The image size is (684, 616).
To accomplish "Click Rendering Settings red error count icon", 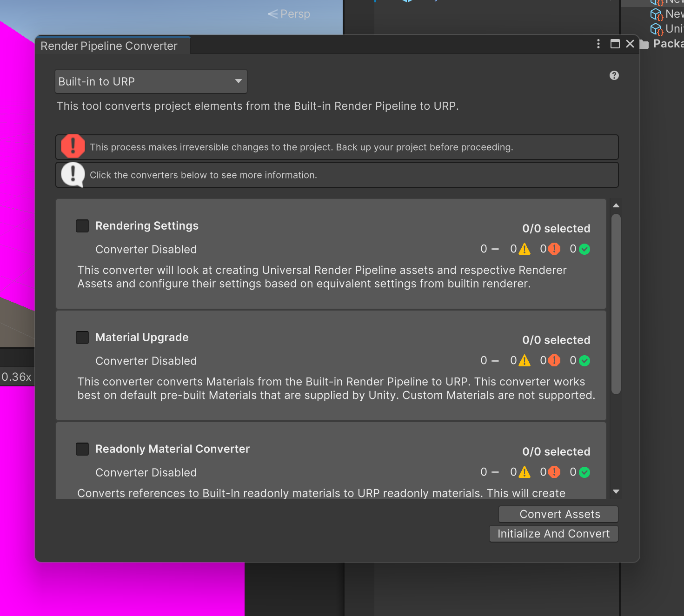I will (554, 249).
